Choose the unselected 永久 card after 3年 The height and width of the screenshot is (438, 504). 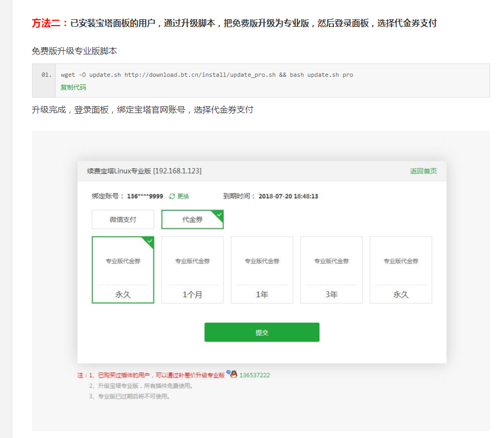pos(401,270)
